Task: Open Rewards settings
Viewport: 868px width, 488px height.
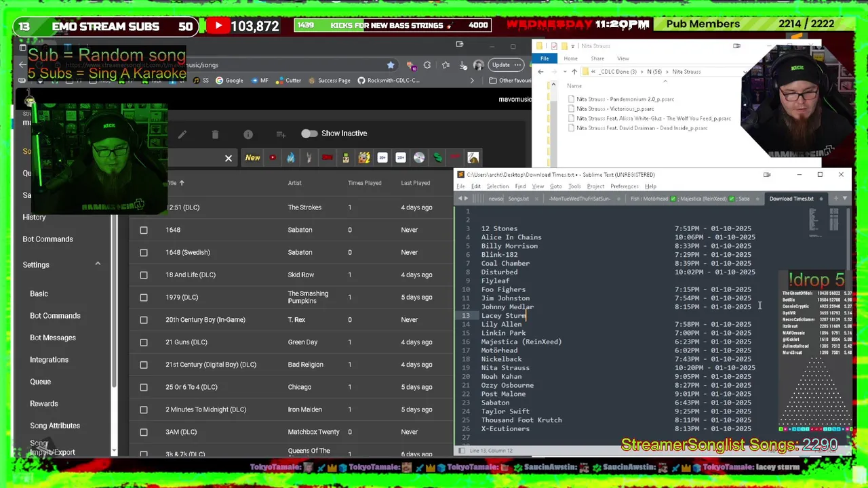Action: [44, 404]
